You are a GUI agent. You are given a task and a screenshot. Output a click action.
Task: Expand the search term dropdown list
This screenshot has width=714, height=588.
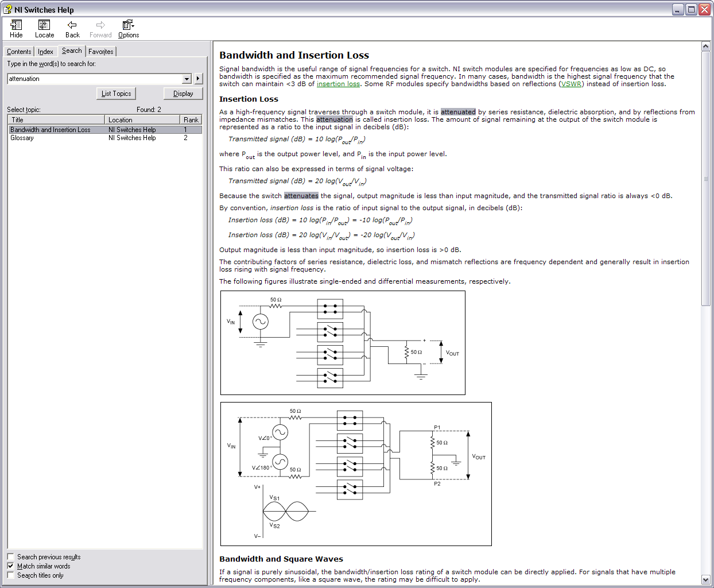pyautogui.click(x=187, y=79)
